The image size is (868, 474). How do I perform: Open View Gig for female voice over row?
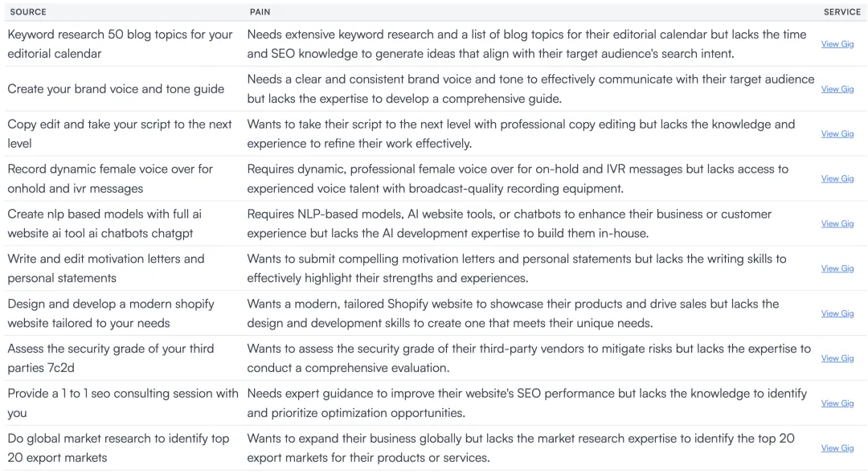[837, 178]
